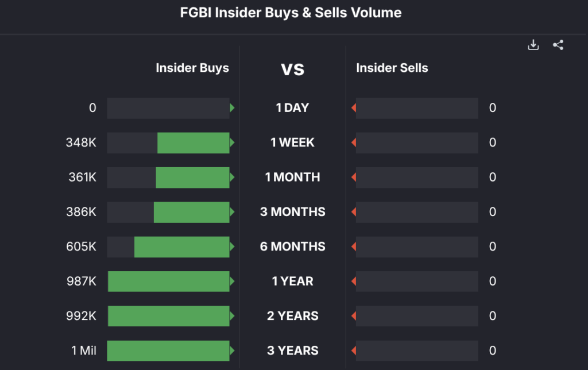Click the Insider Buys column header

point(192,68)
